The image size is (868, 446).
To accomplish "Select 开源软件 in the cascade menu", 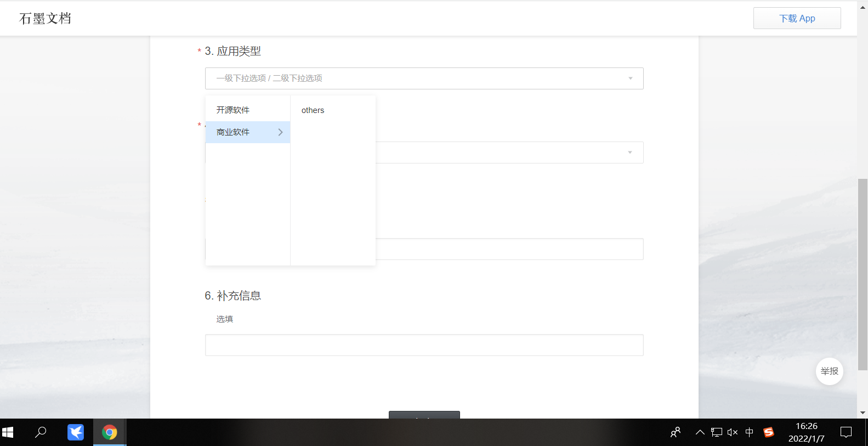I will pyautogui.click(x=248, y=110).
